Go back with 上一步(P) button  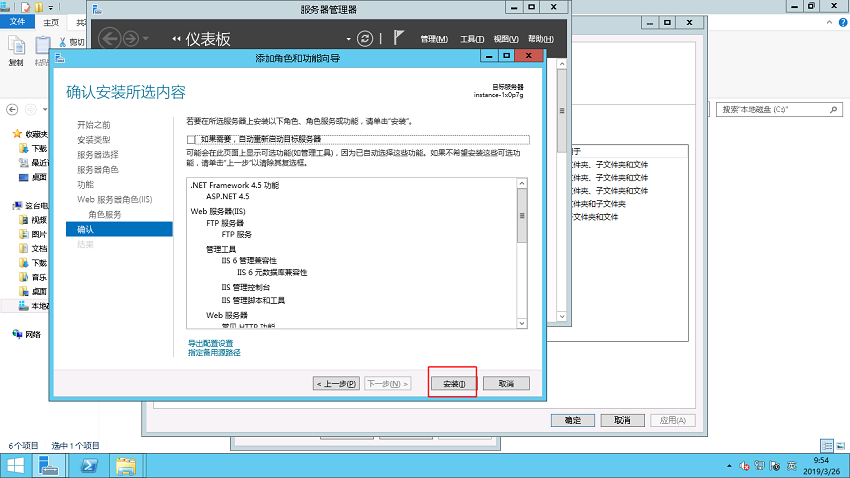click(x=336, y=384)
